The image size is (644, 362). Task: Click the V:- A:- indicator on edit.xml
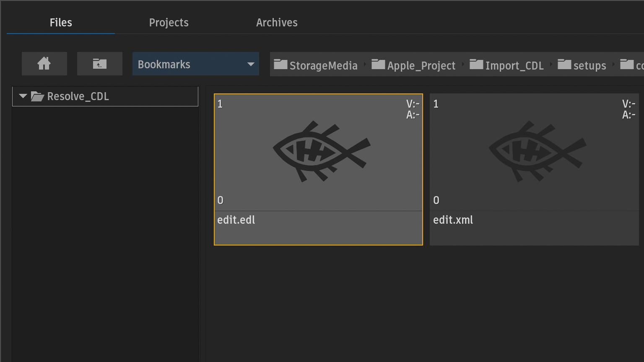pyautogui.click(x=628, y=109)
